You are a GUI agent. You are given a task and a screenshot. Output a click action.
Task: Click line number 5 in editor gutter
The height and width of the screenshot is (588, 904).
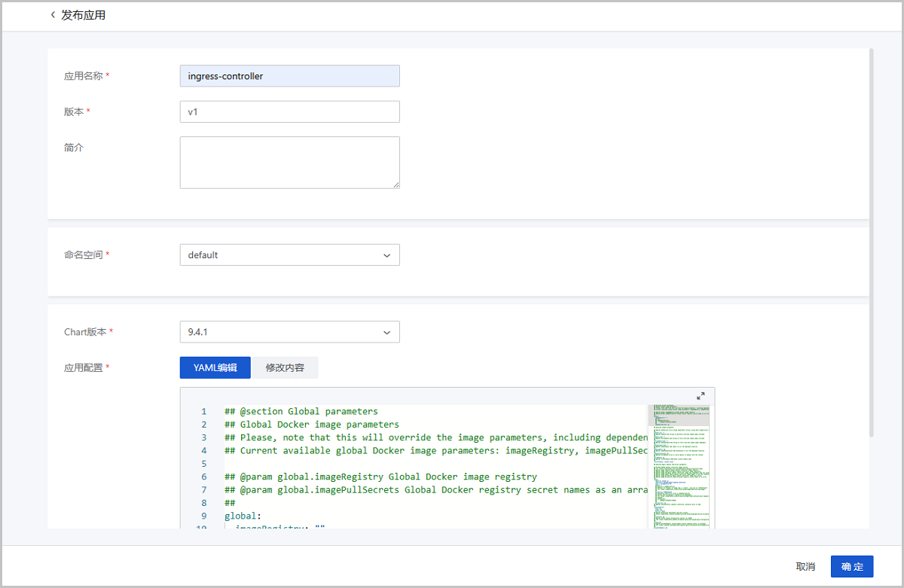point(203,464)
